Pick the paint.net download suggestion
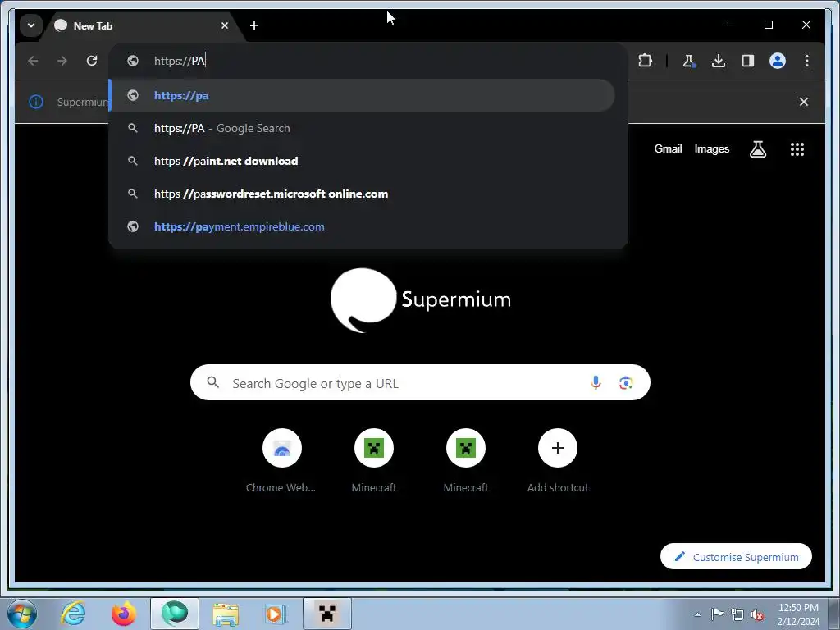840x630 pixels. pyautogui.click(x=362, y=162)
